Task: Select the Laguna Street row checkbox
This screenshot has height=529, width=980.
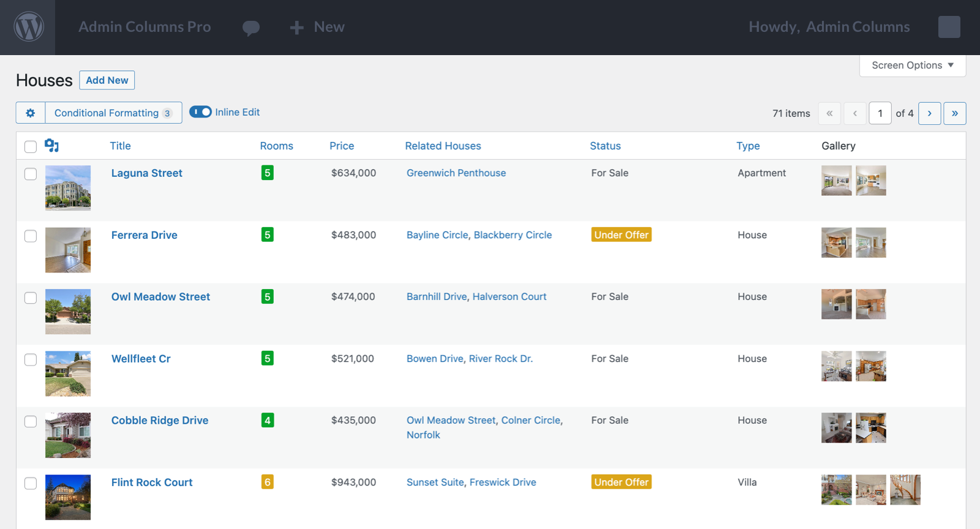Action: click(31, 174)
